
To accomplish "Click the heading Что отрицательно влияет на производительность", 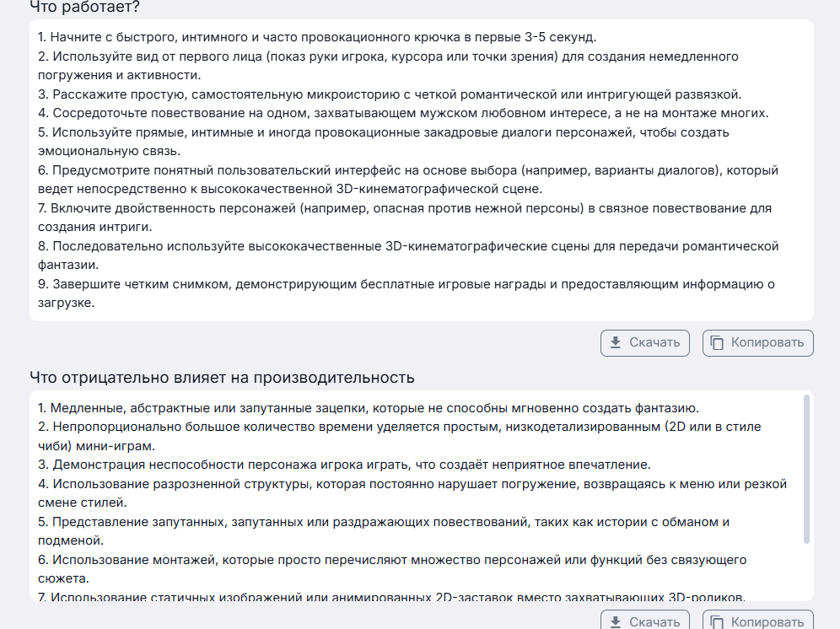I will point(222,378).
